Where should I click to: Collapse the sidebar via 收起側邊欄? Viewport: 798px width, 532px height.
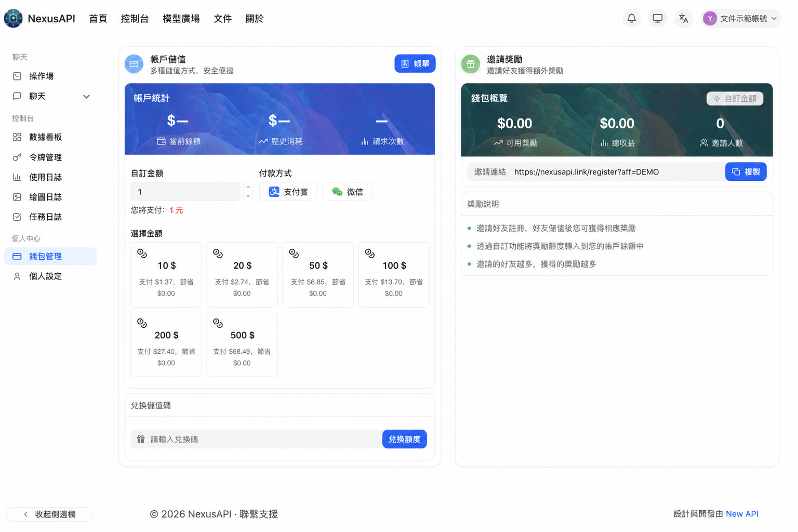[x=49, y=514]
